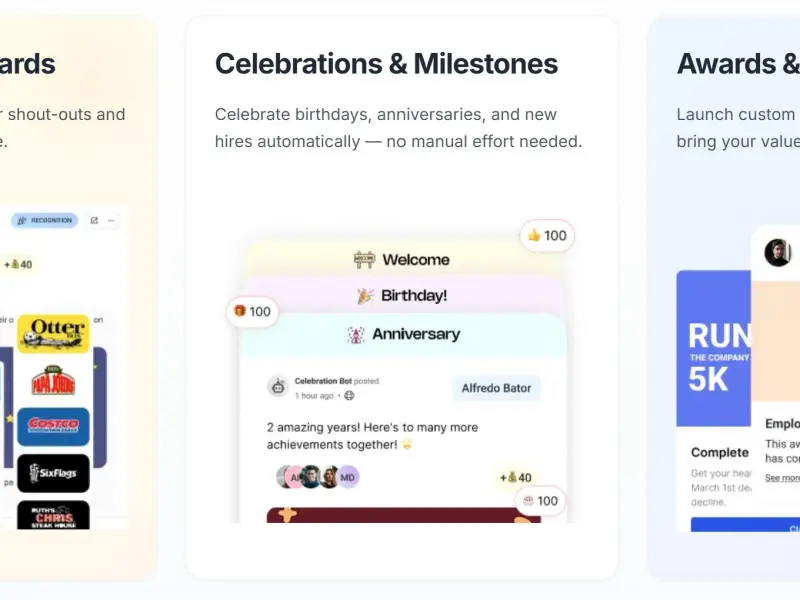The image size is (800, 600).
Task: Click the globe visibility icon
Action: pos(349,395)
